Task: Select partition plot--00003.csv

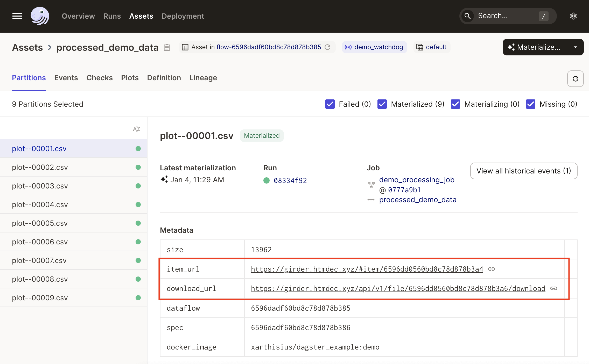Action: (x=74, y=186)
